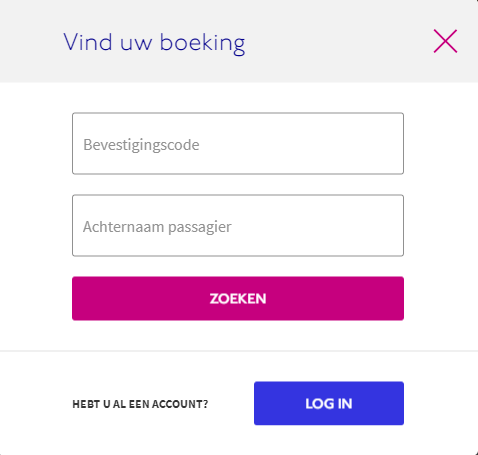Click the blue LOG IN button
The image size is (478, 455).
[x=329, y=403]
